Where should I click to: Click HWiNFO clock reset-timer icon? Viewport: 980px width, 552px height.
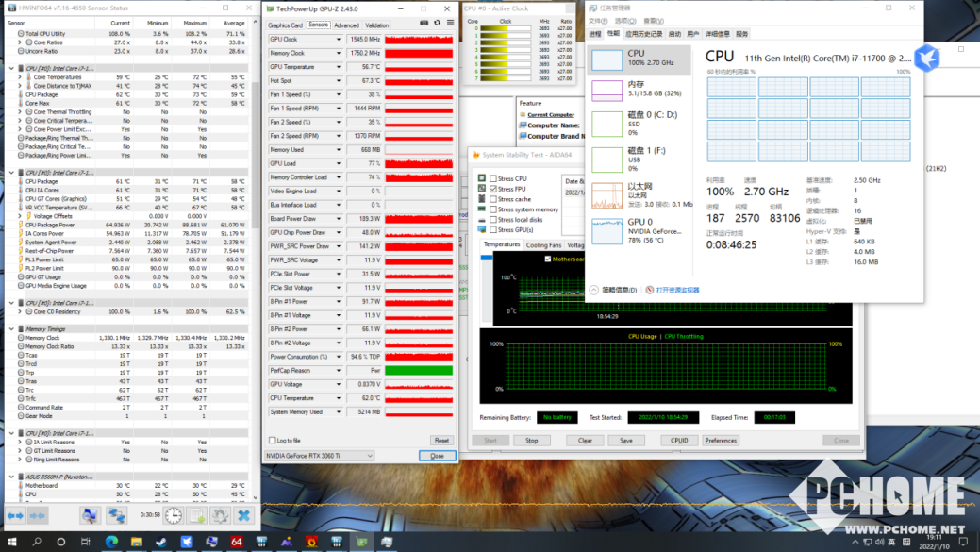coord(174,516)
